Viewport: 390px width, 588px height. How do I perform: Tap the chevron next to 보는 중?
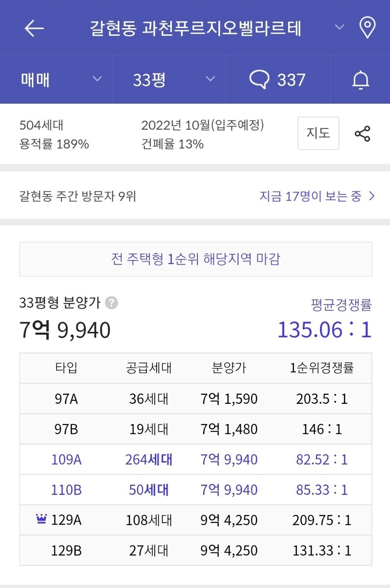(x=372, y=196)
